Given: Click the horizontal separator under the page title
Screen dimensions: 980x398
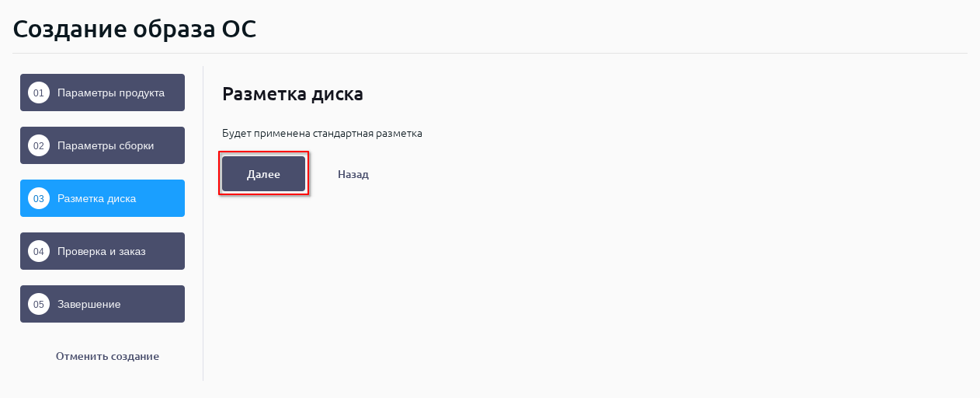Looking at the screenshot, I should [x=489, y=53].
